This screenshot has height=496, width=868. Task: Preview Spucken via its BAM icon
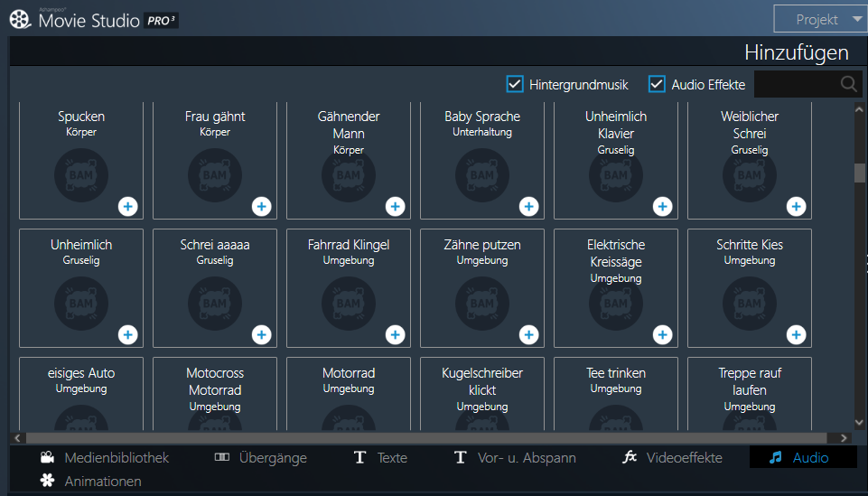pos(81,175)
